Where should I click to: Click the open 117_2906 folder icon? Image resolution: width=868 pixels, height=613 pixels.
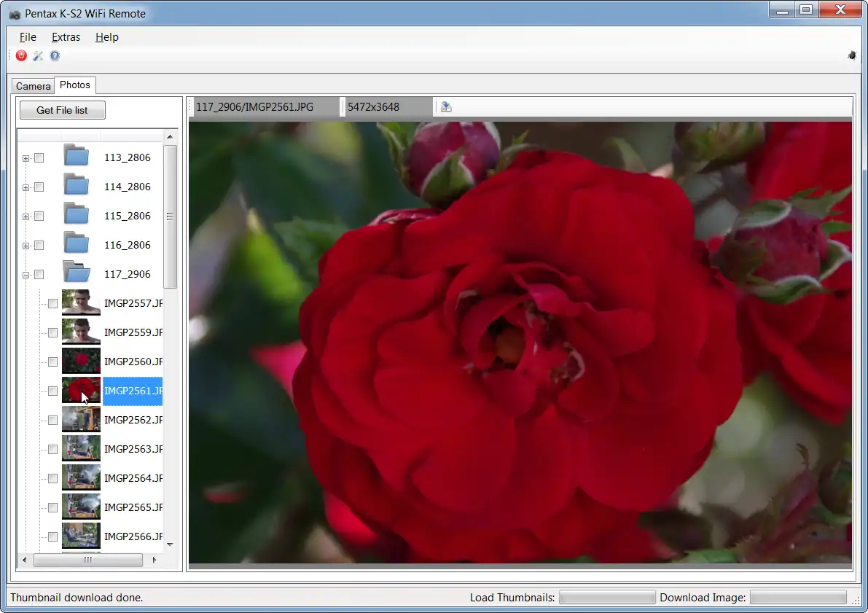[x=76, y=273]
